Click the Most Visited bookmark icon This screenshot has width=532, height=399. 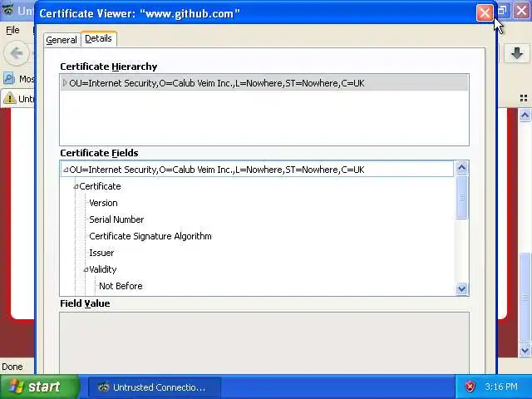pos(9,79)
